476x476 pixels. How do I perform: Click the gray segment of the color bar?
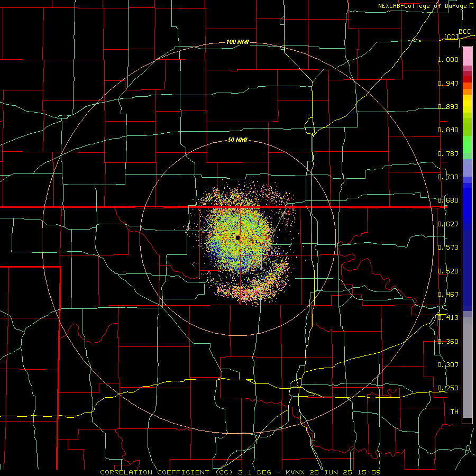coord(467,368)
